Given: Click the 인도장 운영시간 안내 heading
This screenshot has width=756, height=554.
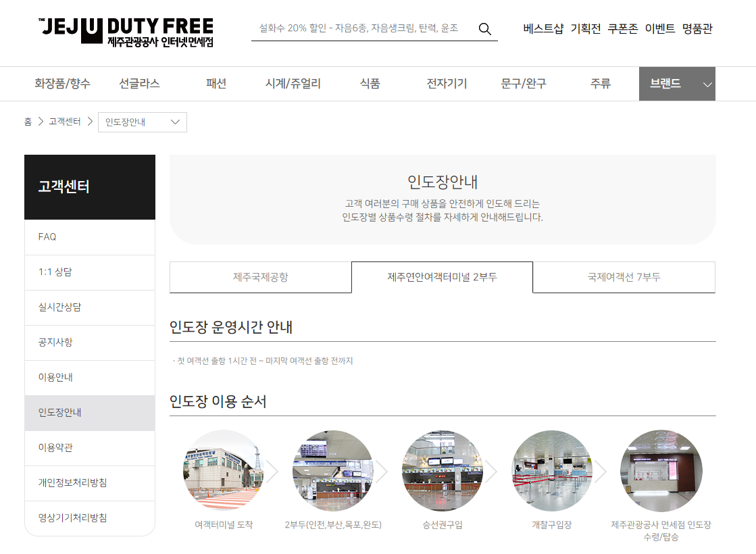Looking at the screenshot, I should (x=231, y=327).
